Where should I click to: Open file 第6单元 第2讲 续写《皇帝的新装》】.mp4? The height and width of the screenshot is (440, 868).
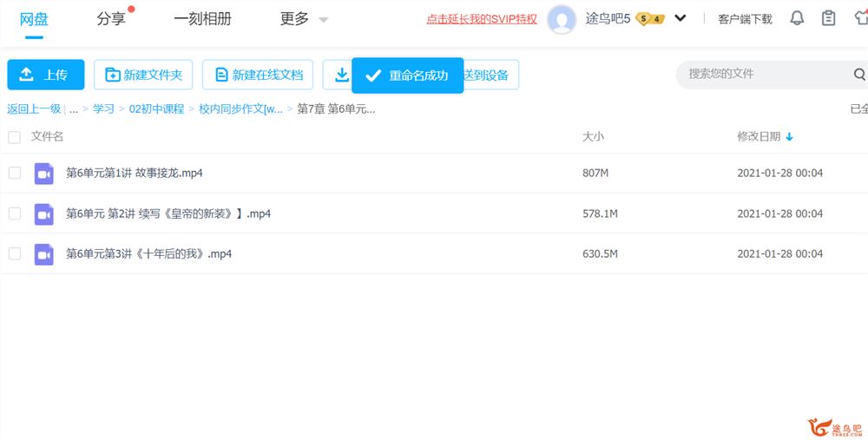tap(168, 213)
